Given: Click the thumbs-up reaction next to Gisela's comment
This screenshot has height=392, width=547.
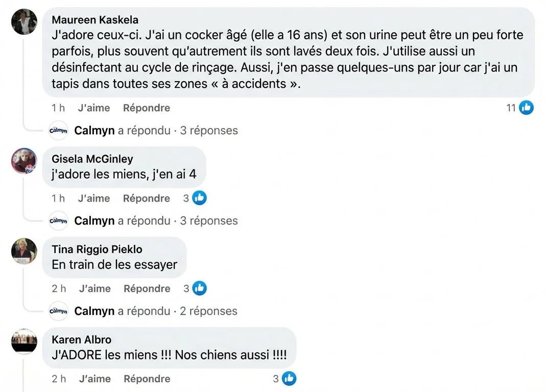Looking at the screenshot, I should click(x=199, y=198).
